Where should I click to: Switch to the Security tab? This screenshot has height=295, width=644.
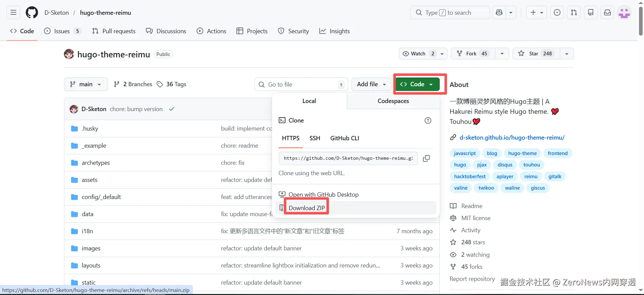pos(293,31)
